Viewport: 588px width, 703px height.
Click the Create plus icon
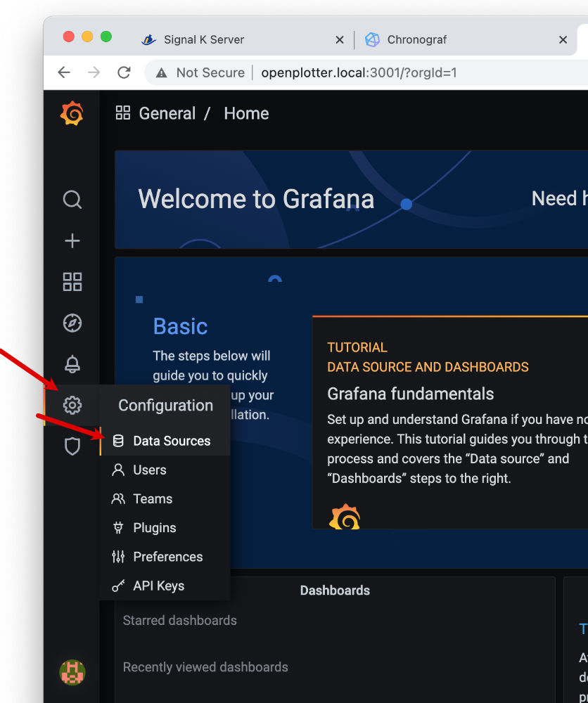point(72,241)
